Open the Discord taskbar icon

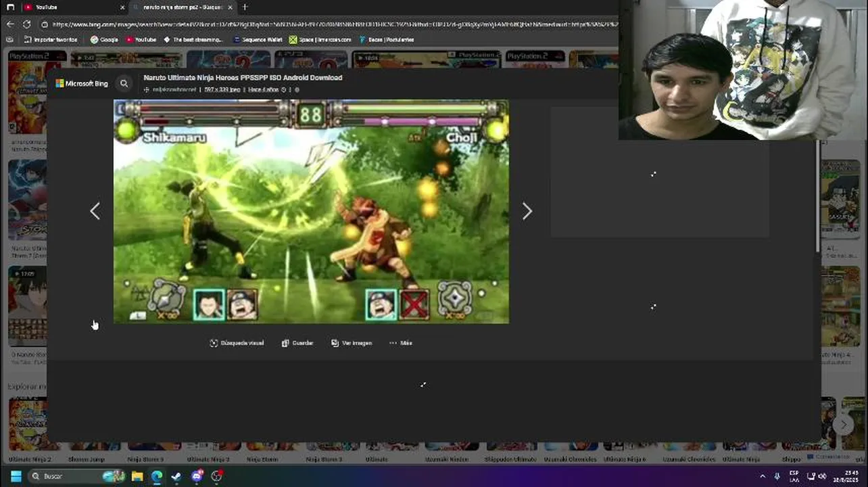coord(197,476)
